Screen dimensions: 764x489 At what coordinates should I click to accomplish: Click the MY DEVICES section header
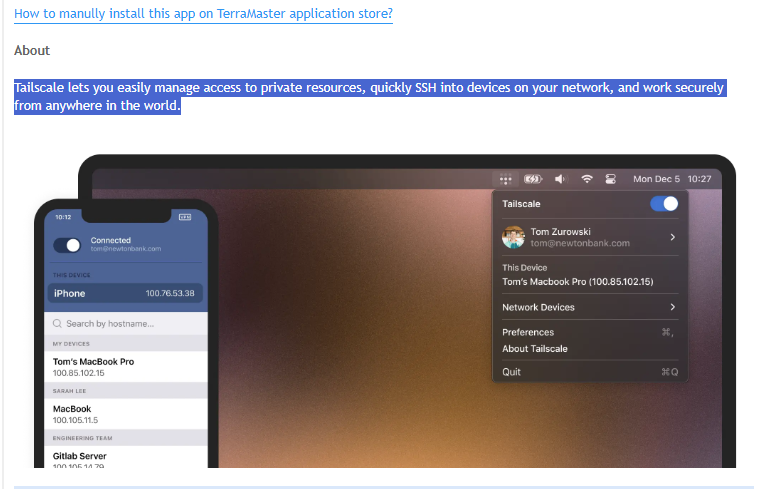[71, 344]
